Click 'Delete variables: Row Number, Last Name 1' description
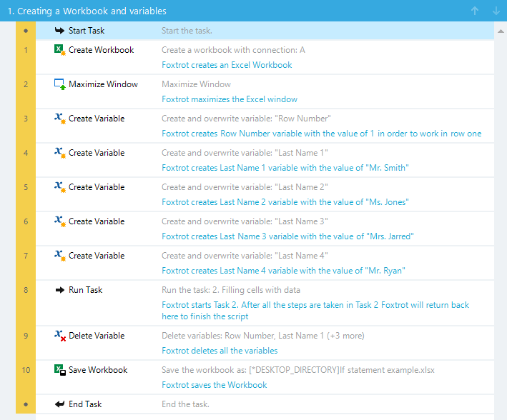507x420 pixels. point(263,336)
